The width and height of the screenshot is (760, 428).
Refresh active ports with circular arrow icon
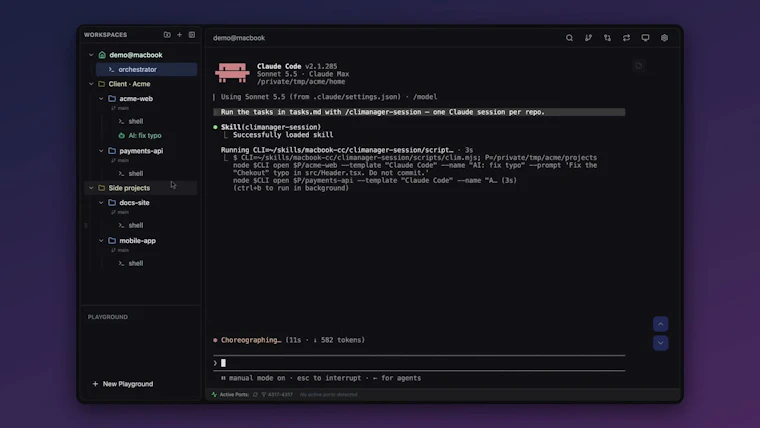click(x=255, y=395)
